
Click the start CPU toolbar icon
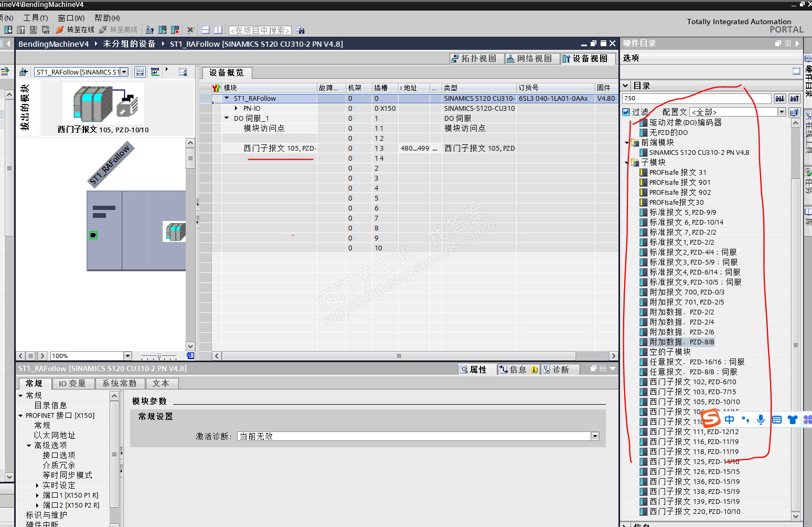(x=163, y=30)
